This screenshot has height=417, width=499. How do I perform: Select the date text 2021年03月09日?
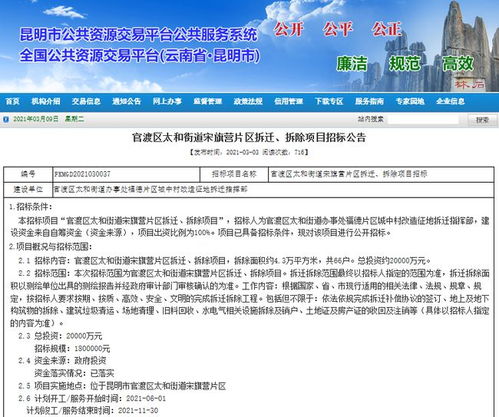tap(36, 119)
